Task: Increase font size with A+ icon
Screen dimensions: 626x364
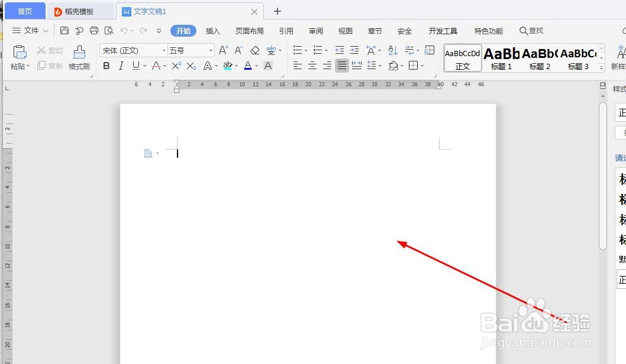Action: [224, 50]
